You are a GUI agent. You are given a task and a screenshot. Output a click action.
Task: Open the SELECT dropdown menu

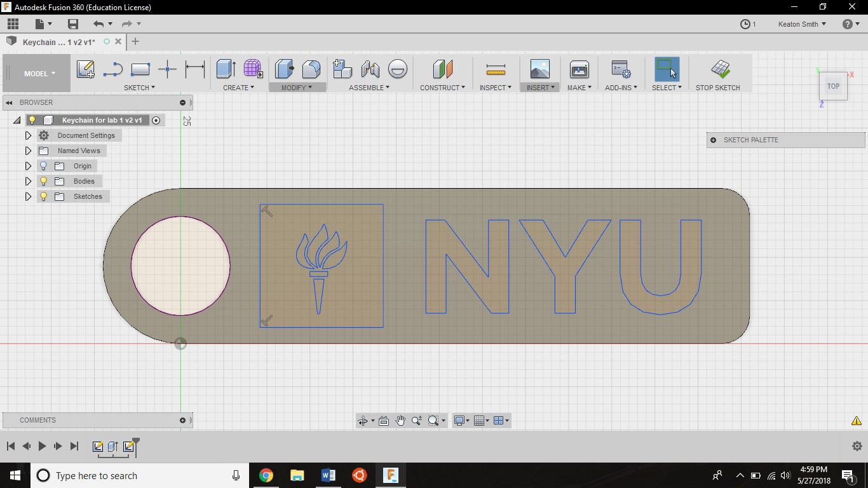pos(667,88)
